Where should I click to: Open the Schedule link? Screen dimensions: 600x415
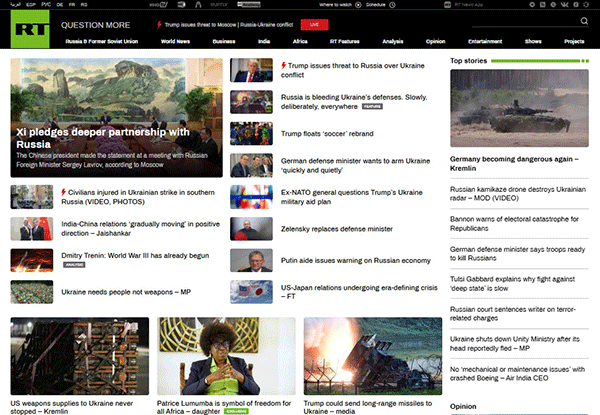[x=376, y=5]
